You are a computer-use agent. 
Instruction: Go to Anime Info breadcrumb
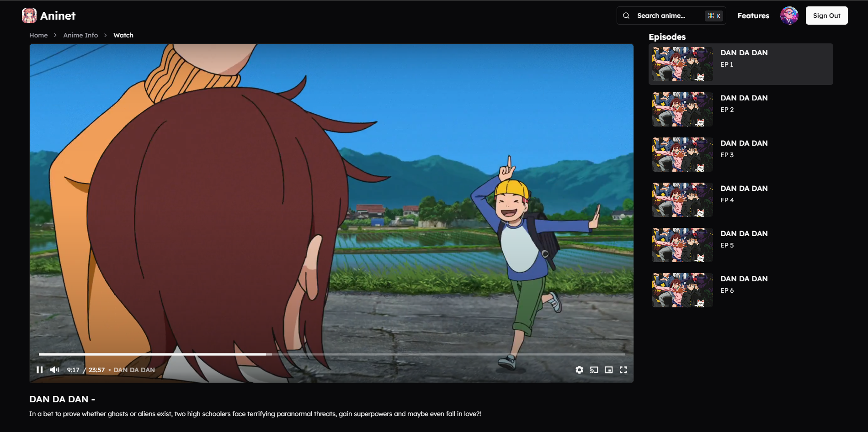pyautogui.click(x=80, y=35)
